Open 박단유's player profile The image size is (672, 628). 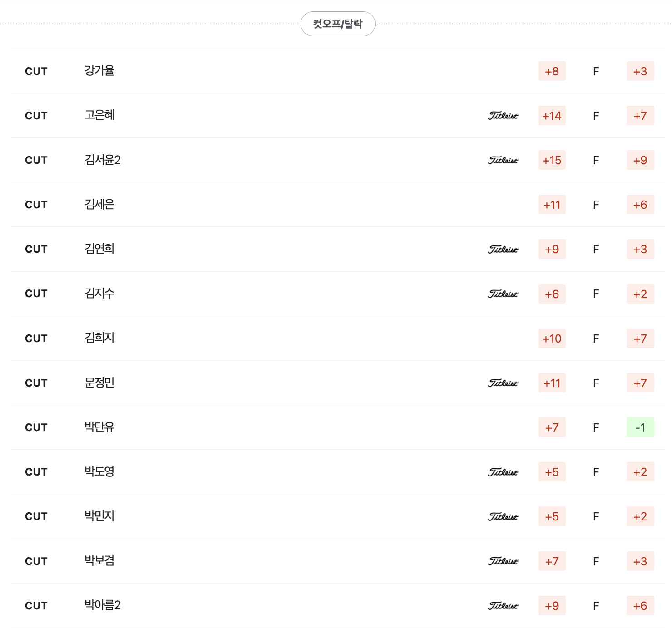click(x=99, y=427)
